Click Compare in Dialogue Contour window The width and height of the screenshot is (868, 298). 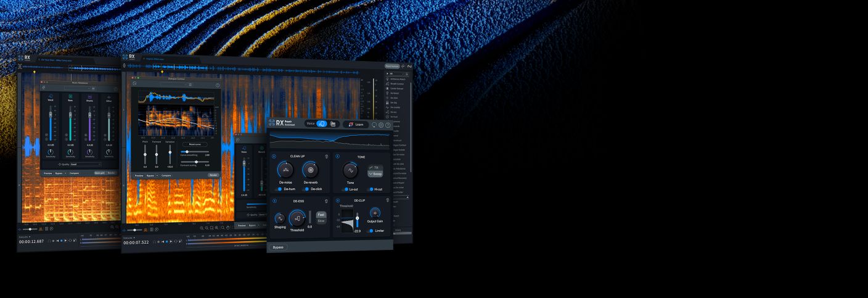click(x=166, y=175)
